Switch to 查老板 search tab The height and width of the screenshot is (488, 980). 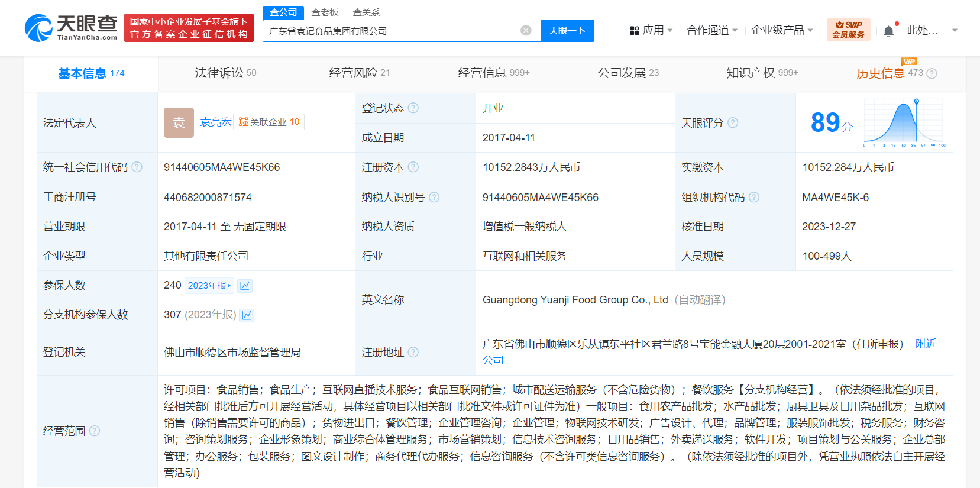(325, 12)
